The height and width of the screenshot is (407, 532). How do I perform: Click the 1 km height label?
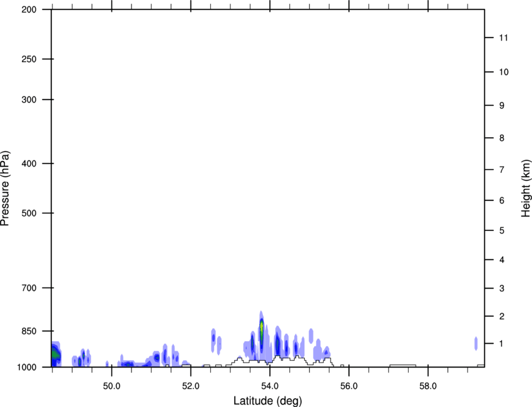(x=502, y=344)
